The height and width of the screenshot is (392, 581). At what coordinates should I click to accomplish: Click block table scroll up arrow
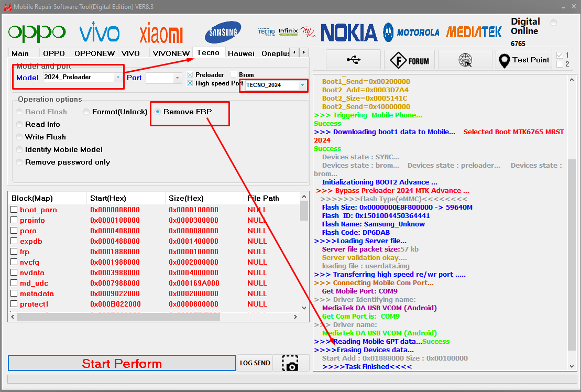pos(304,197)
